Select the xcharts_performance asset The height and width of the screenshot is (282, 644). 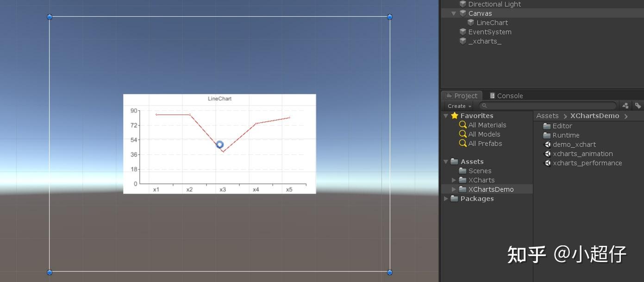pyautogui.click(x=587, y=163)
